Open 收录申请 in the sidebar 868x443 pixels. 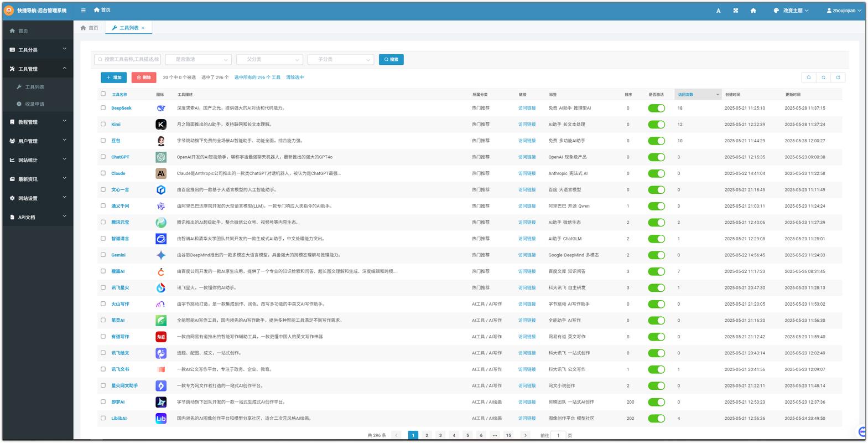34,104
